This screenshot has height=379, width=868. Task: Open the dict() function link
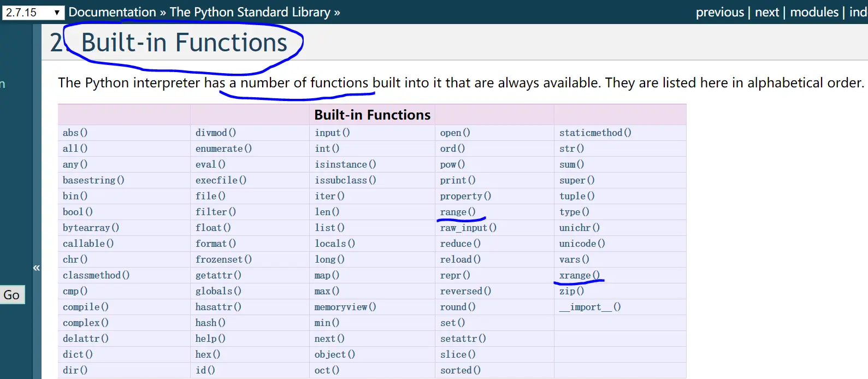(x=78, y=354)
